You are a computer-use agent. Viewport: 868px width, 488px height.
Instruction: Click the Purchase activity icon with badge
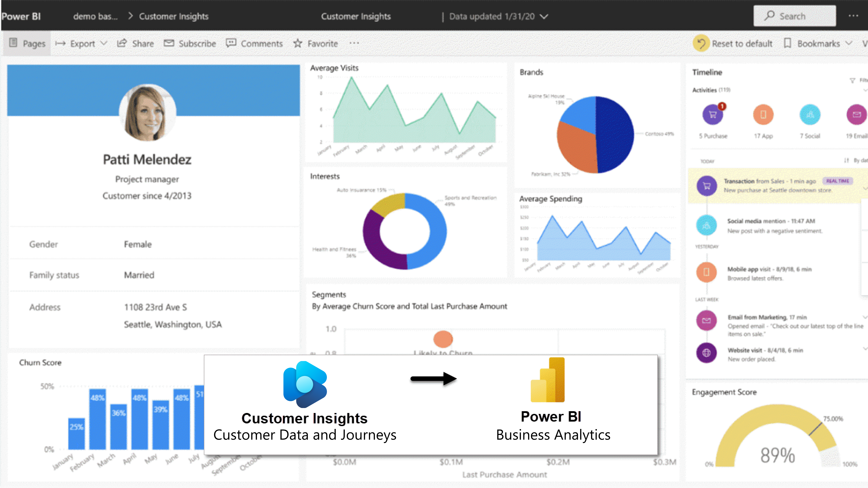tap(712, 114)
